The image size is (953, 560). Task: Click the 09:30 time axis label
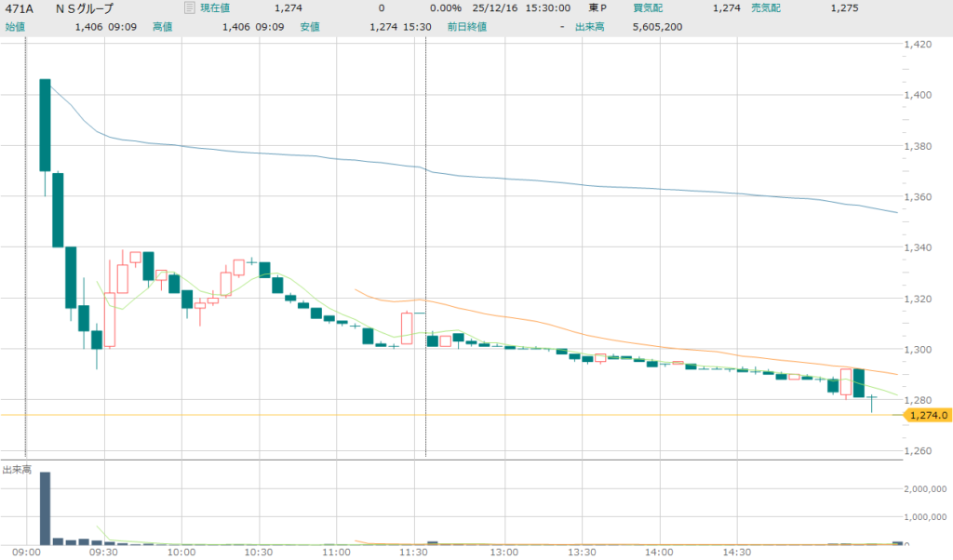coord(102,552)
